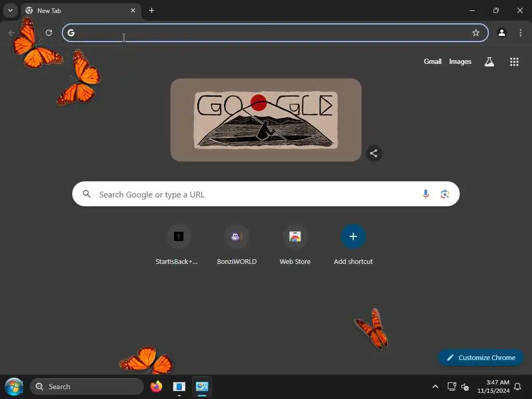Focus the Chrome address bar
Viewport: 532px width, 399px height.
(275, 33)
